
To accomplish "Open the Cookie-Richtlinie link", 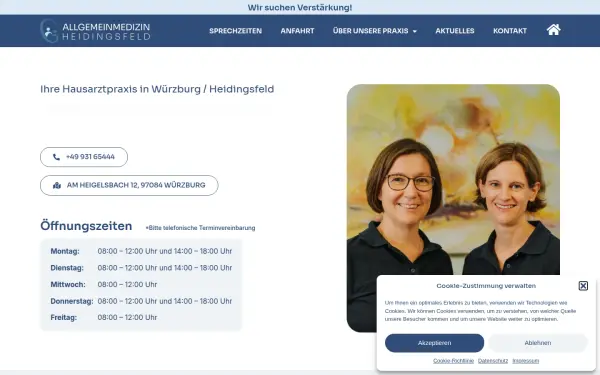I will tap(453, 361).
